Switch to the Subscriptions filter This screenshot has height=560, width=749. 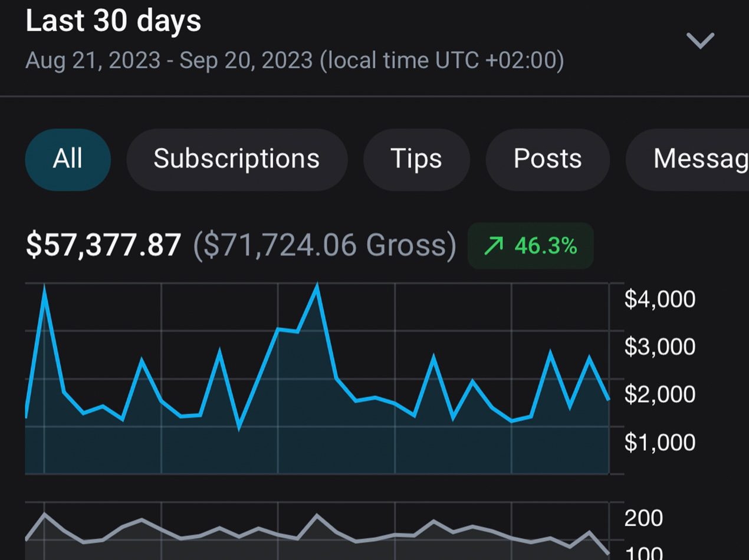click(236, 159)
